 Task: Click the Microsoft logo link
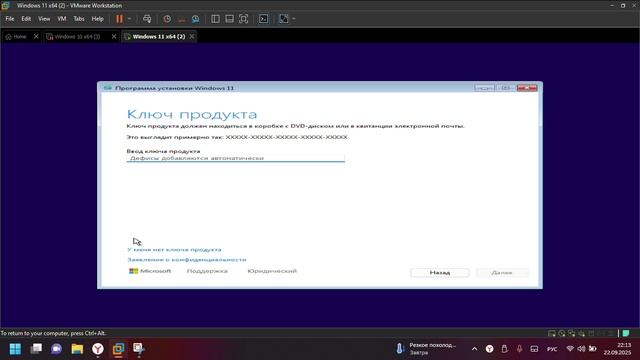[x=150, y=271]
